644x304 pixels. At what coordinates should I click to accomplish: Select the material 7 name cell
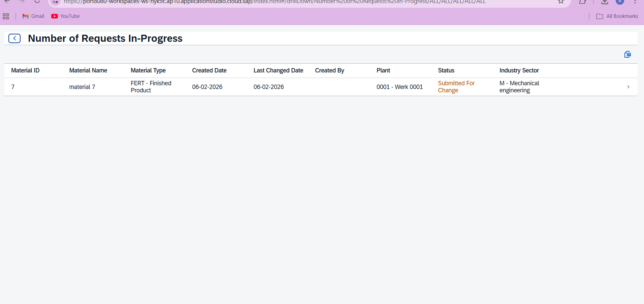tap(82, 87)
